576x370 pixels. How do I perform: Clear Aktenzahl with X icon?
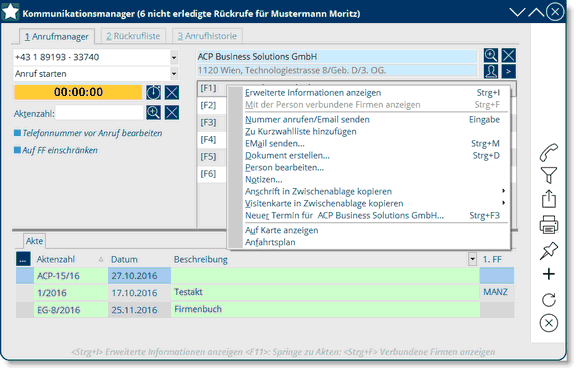[x=172, y=112]
